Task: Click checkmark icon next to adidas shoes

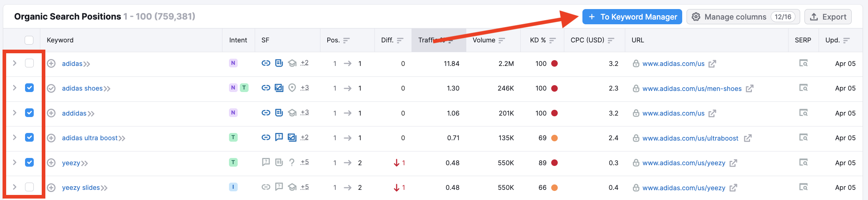Action: click(51, 88)
